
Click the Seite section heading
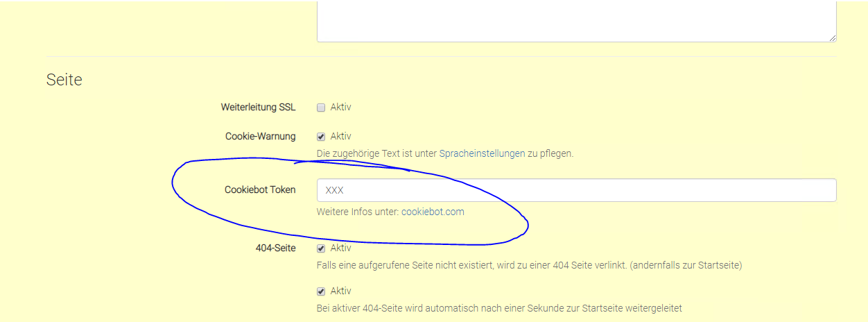(x=64, y=80)
